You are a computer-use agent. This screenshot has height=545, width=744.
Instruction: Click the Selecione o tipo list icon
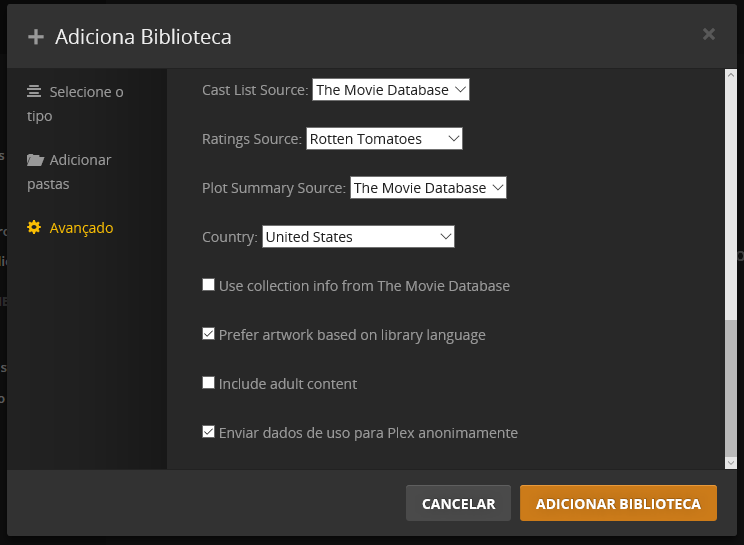coord(34,92)
